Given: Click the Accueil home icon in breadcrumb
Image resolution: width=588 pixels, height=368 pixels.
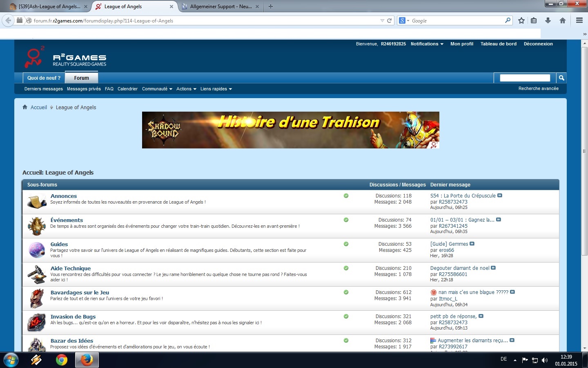Looking at the screenshot, I should (x=25, y=107).
